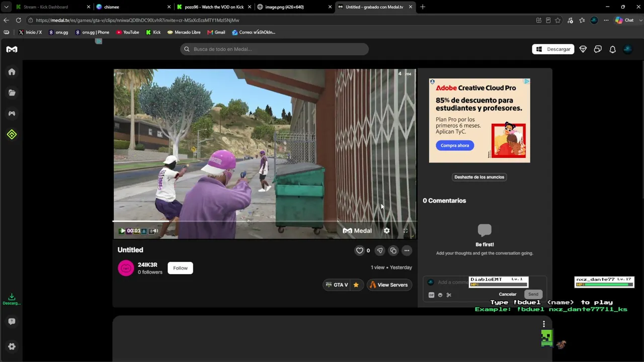Open the Copilot Chat button

(624, 20)
